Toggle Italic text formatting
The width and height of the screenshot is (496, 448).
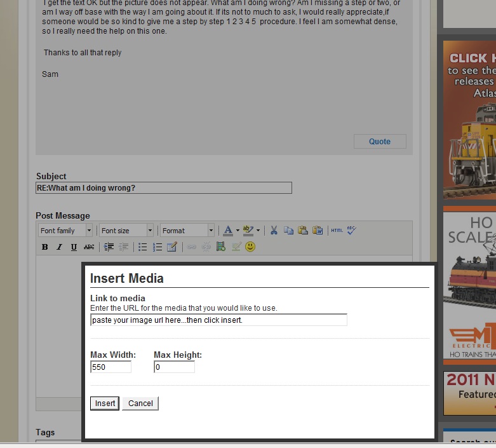tap(59, 247)
